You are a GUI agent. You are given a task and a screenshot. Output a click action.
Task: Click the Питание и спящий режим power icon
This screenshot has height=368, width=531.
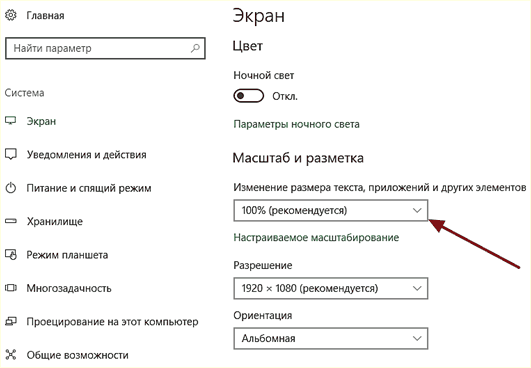click(10, 188)
